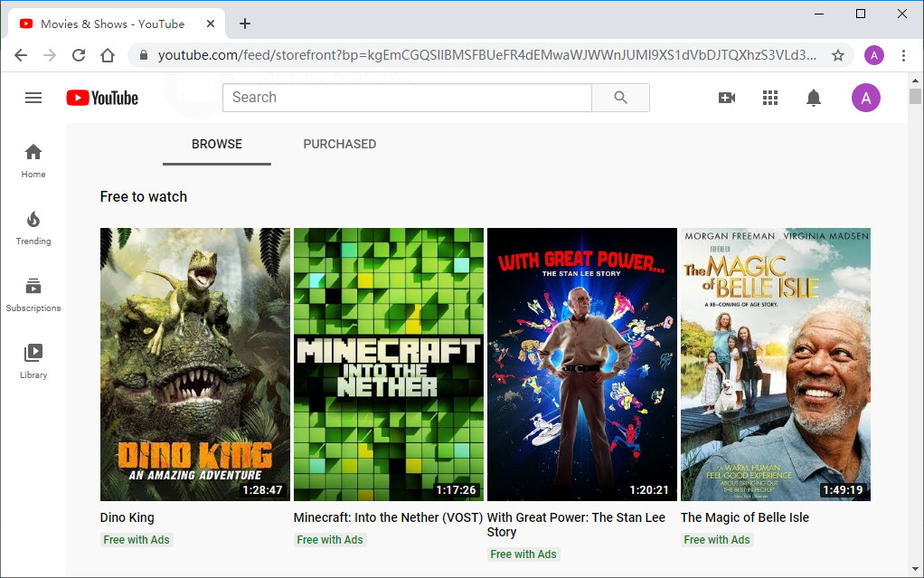The image size is (924, 578).
Task: Open Subscriptions in the sidebar
Action: [x=33, y=295]
